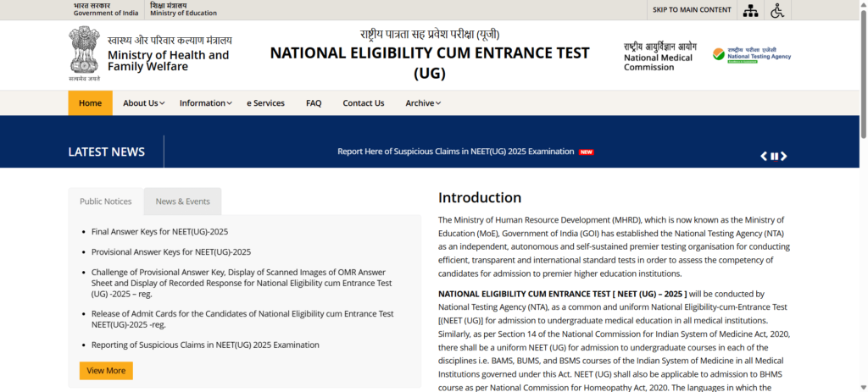Expand the About Us dropdown
Viewport: 868px width, 392px height.
[x=144, y=102]
